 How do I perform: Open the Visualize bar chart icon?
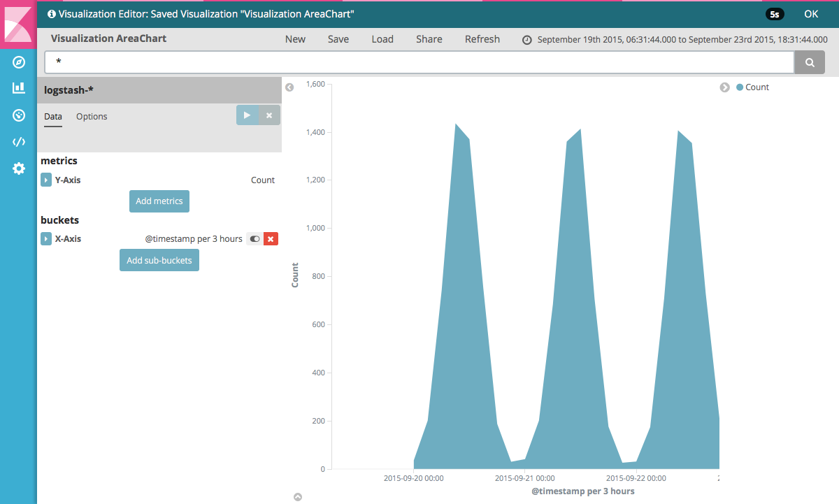coord(19,88)
